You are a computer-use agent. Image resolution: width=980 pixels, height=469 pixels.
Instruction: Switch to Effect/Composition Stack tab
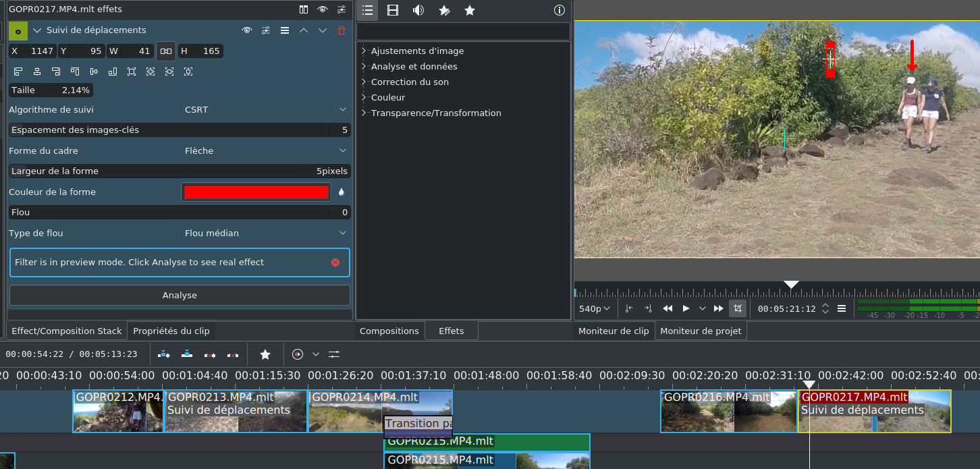(x=67, y=331)
